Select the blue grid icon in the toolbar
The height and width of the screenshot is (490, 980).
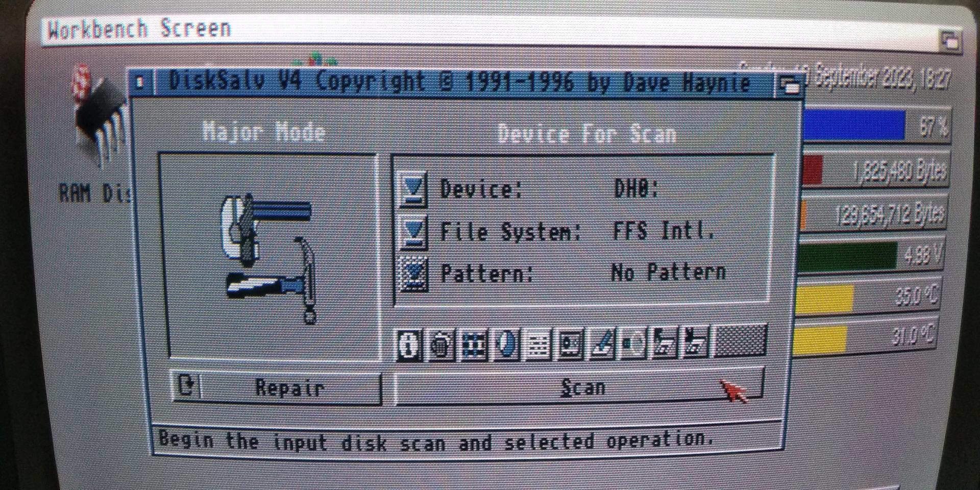coord(474,344)
